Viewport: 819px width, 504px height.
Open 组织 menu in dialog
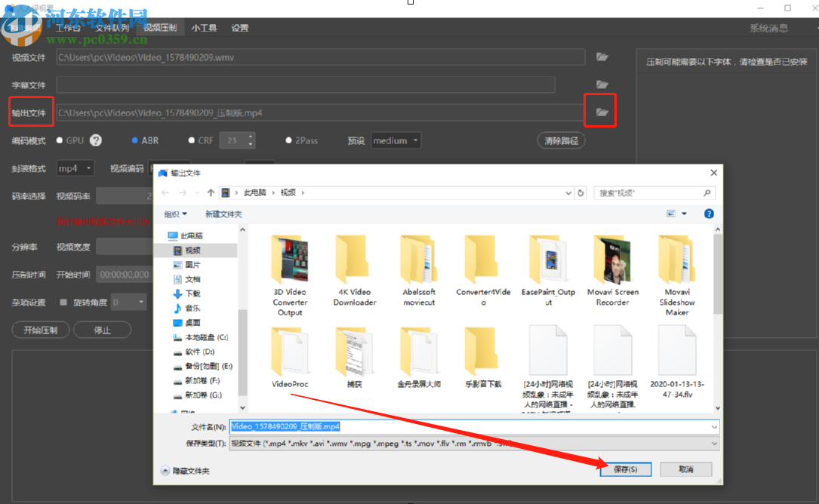(x=175, y=214)
